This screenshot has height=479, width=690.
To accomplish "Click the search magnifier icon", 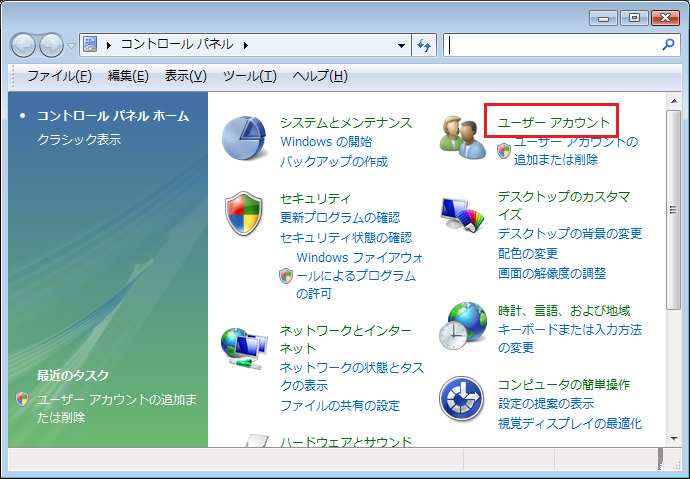I will tap(668, 44).
